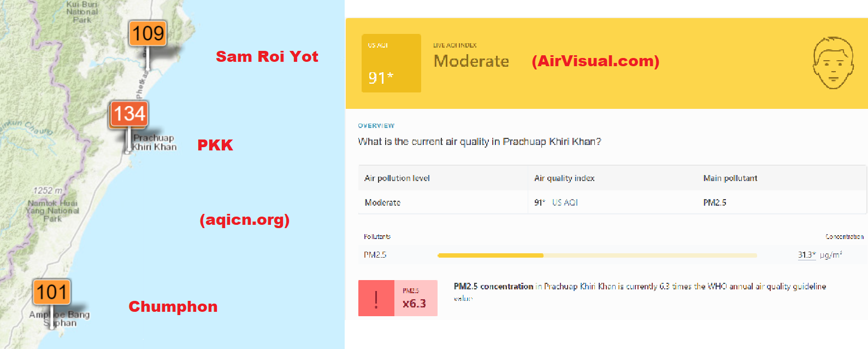Click Kui Buri National Park on map
Screen dimensions: 868x349
(82, 12)
